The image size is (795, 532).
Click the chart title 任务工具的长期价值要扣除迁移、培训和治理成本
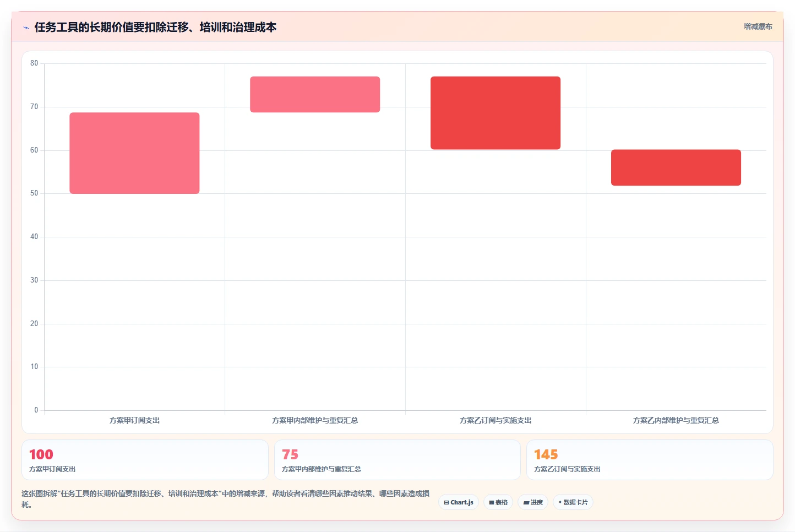tap(155, 28)
